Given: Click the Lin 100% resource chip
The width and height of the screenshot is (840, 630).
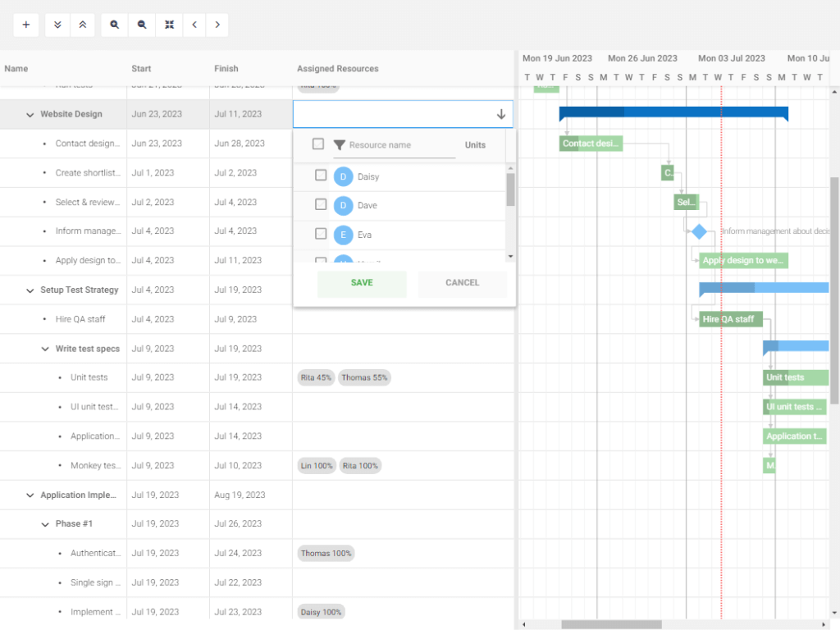Looking at the screenshot, I should (x=317, y=466).
